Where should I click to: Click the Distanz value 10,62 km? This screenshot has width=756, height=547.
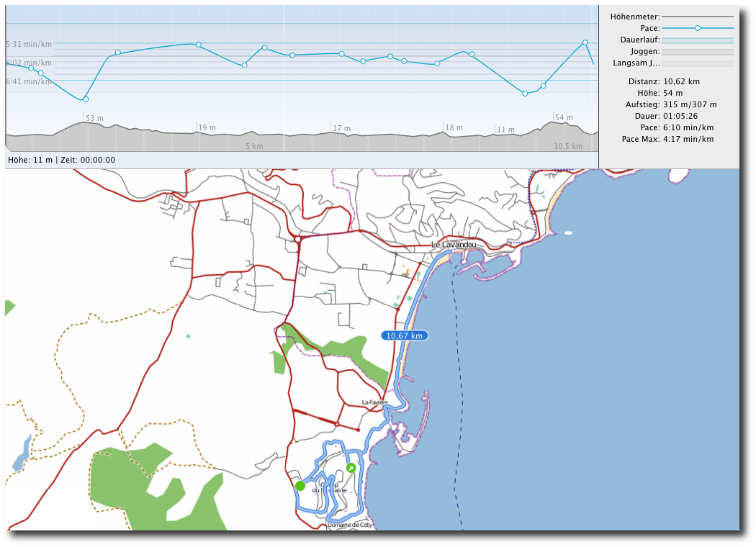(x=681, y=81)
